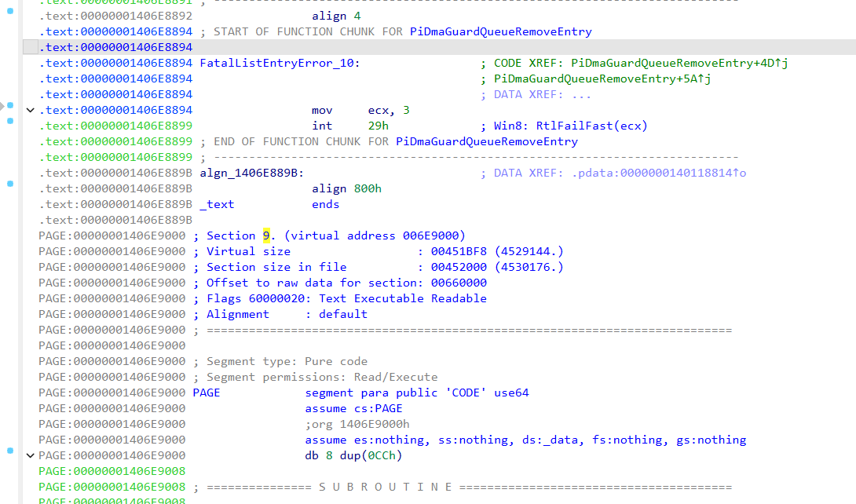Click 'Segment permissions: Read/Execute' comment

click(322, 378)
